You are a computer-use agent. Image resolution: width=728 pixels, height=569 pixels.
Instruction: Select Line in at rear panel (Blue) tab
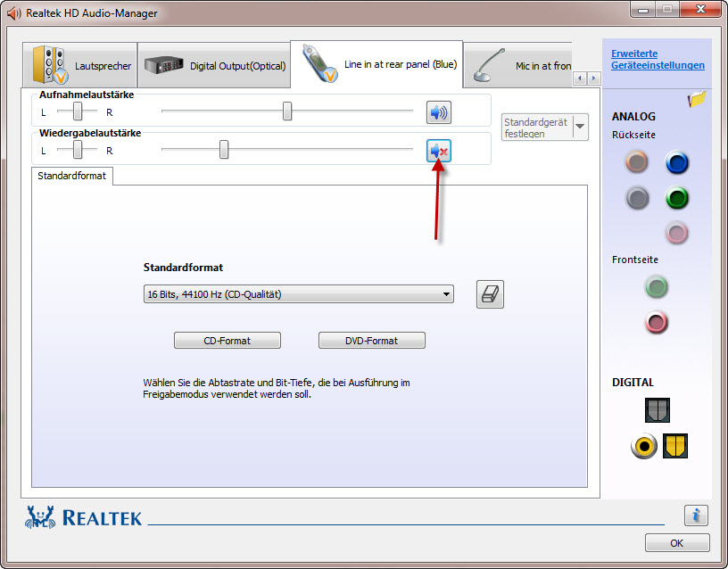click(x=376, y=64)
